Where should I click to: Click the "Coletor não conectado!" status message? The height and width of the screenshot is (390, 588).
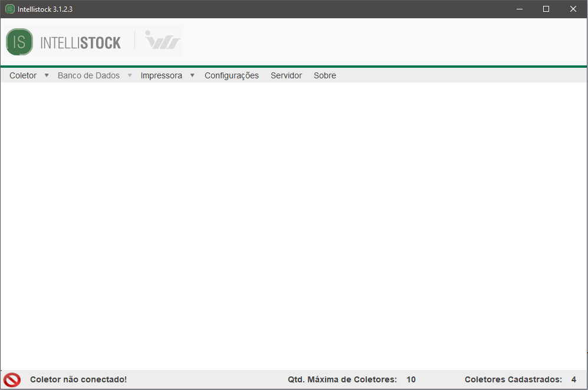pyautogui.click(x=78, y=380)
